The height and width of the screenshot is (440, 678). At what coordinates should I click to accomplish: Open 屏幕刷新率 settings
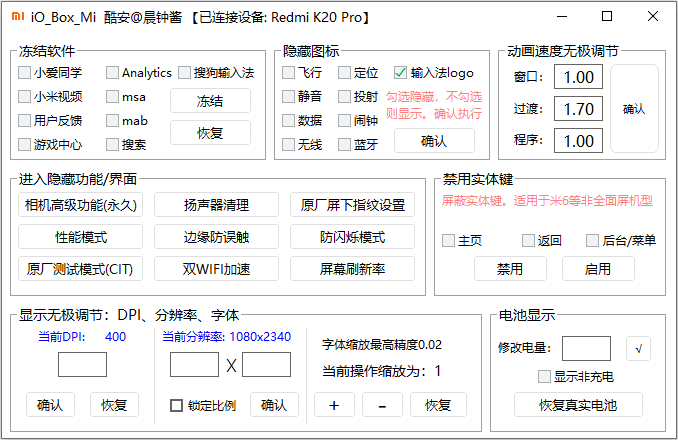click(x=352, y=269)
